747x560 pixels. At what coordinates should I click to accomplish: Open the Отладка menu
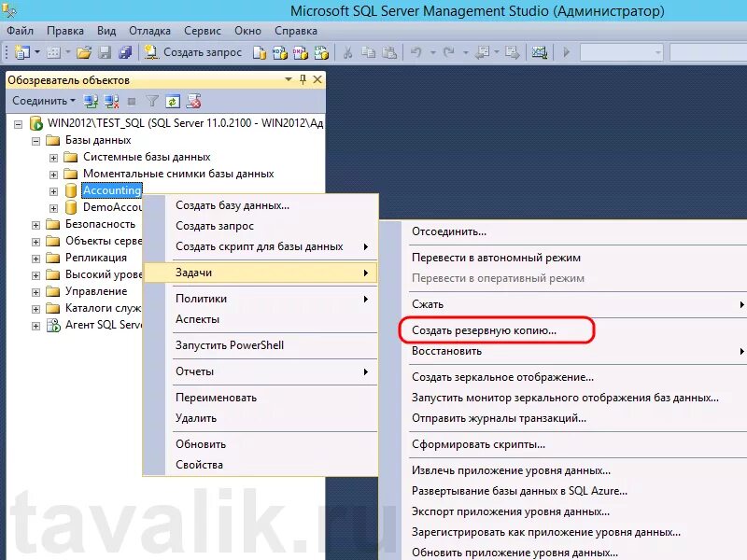coord(149,31)
